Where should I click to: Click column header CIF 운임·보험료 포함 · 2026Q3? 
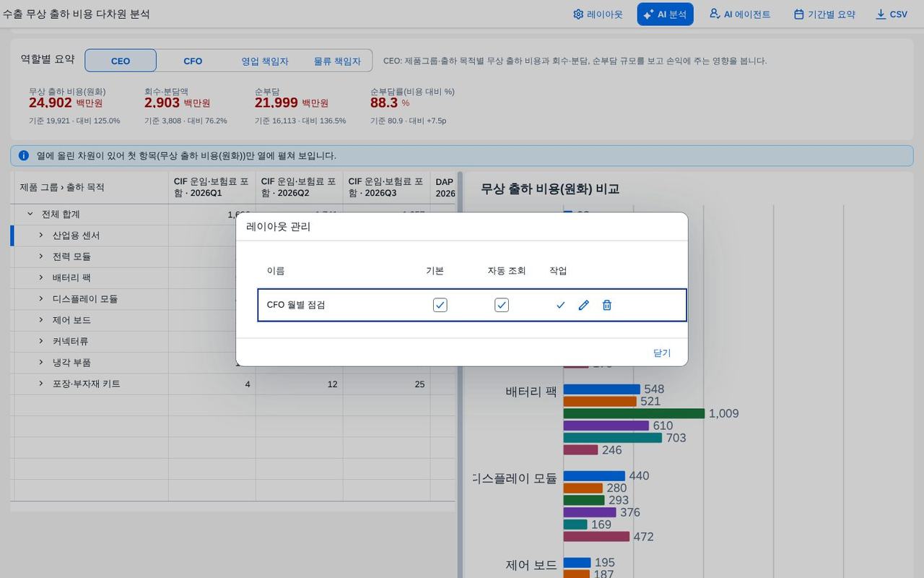(387, 187)
